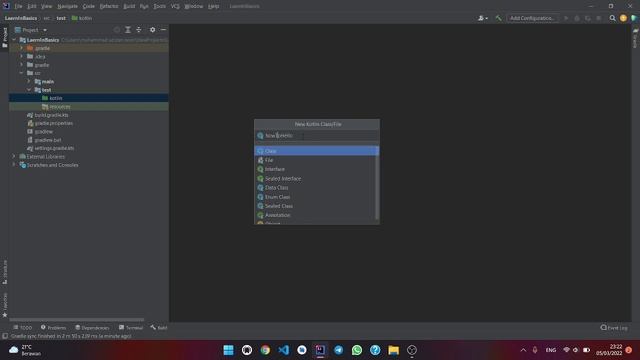Open the Problems tool window tab
640x360 pixels.
(x=53, y=327)
